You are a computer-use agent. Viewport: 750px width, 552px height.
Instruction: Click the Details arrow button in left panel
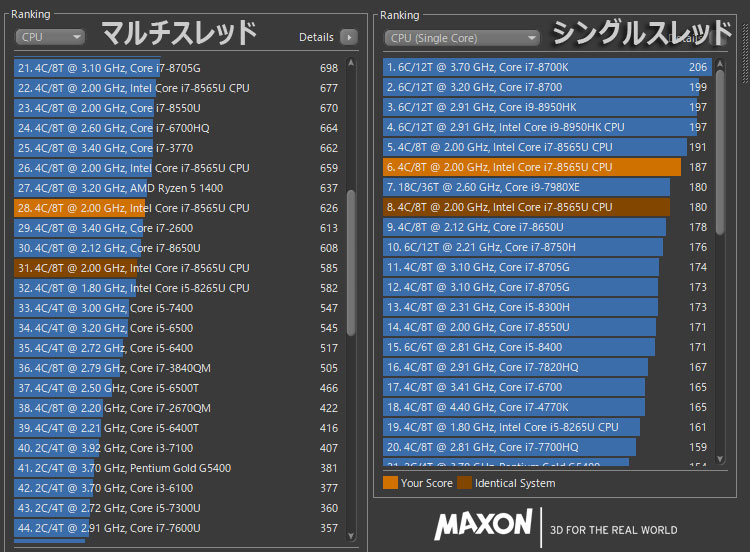349,37
